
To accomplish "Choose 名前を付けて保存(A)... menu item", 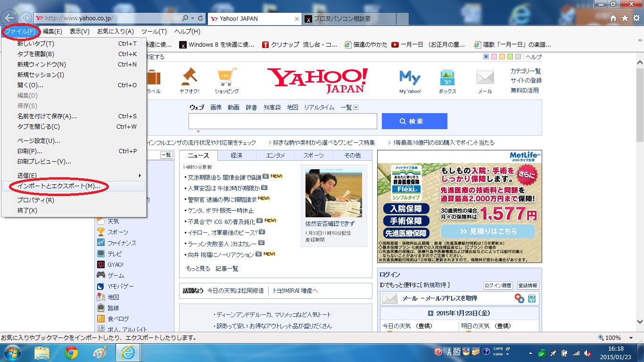I will [x=74, y=116].
